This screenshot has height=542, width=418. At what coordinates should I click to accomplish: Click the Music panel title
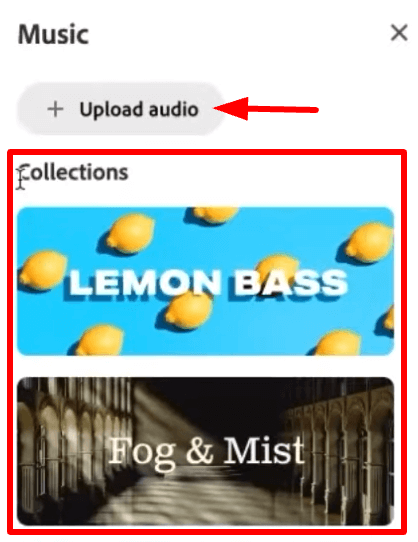pos(53,35)
